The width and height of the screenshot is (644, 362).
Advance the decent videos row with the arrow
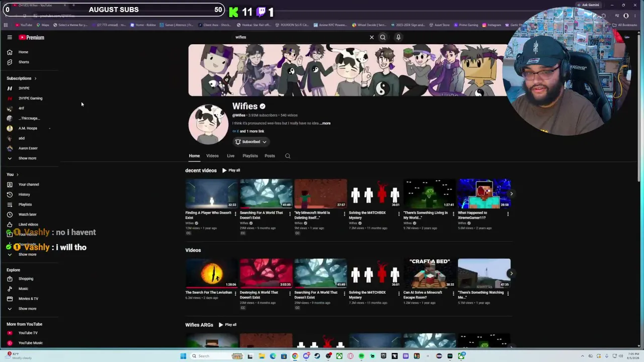[x=511, y=194]
